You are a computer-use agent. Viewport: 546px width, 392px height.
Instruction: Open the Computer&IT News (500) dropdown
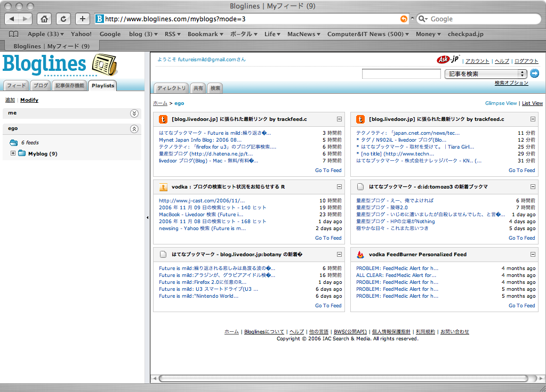pyautogui.click(x=368, y=34)
